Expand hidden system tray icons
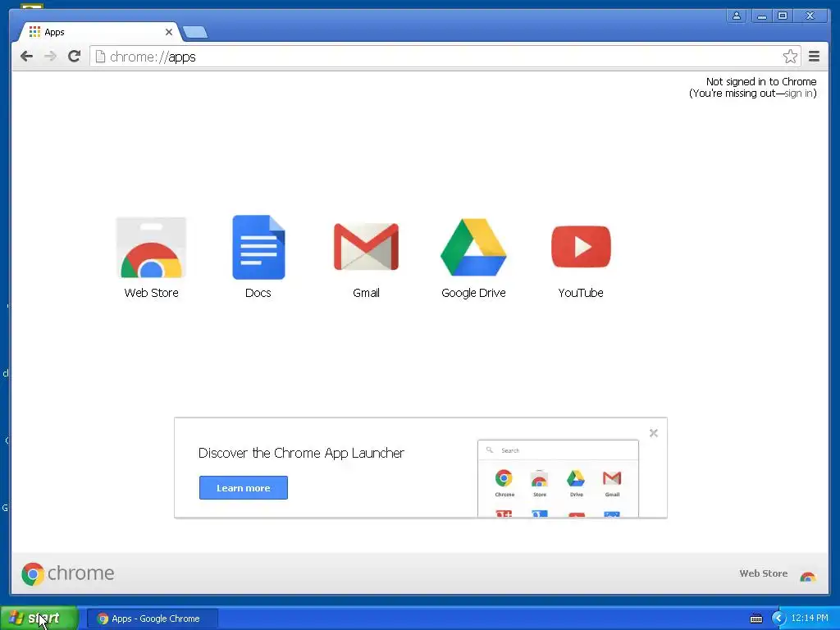This screenshot has width=840, height=630. click(778, 619)
